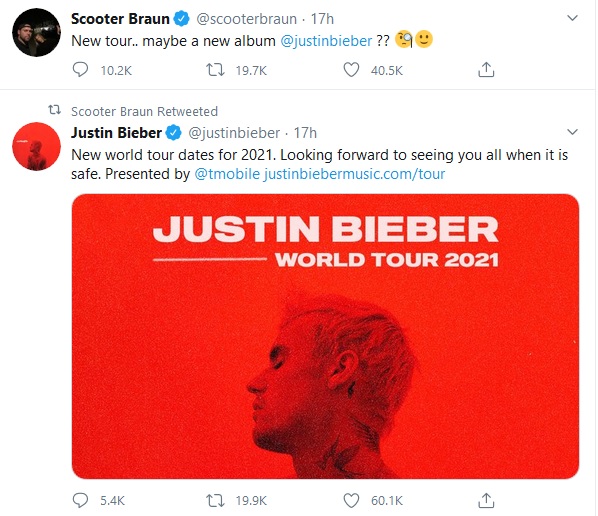
Task: Click the Scooter Braun display name
Action: pos(120,19)
